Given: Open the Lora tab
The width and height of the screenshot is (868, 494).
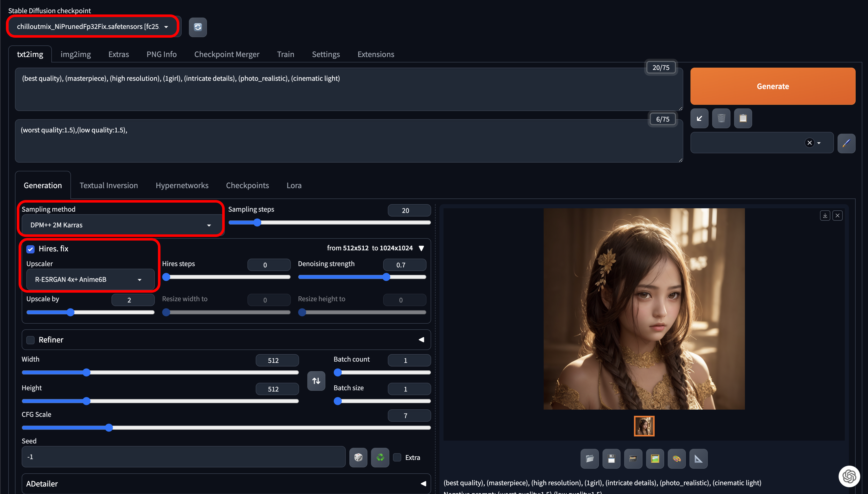Looking at the screenshot, I should (x=294, y=186).
